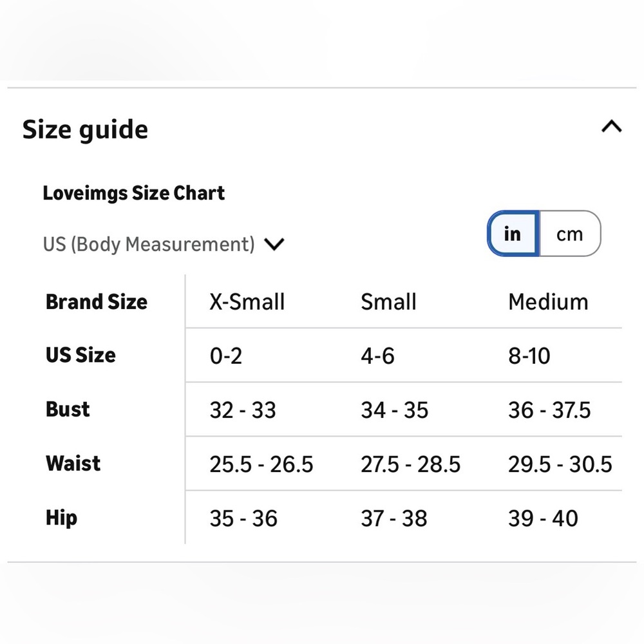Screen dimensions: 644x644
Task: Click the 29.5 - 30.5 waist cell
Action: coord(560,464)
